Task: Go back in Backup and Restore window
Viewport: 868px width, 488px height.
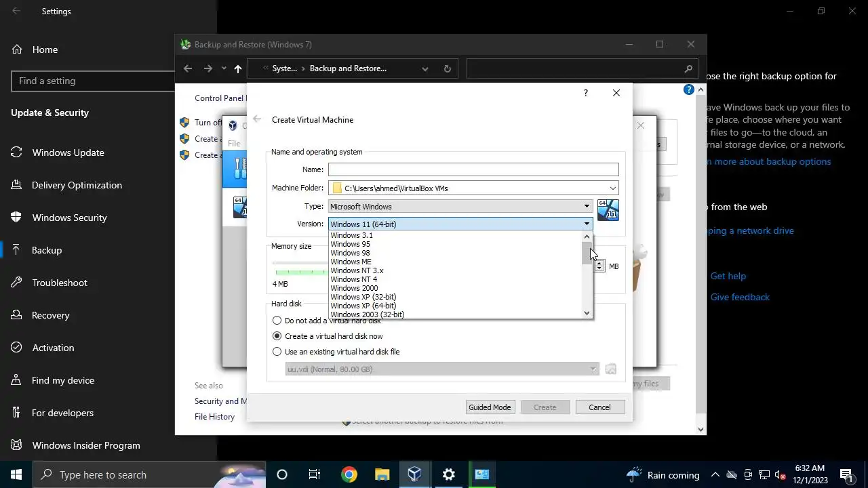Action: tap(188, 68)
